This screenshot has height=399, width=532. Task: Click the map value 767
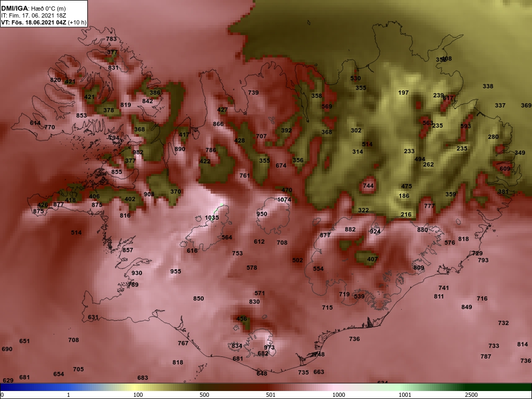(183, 343)
